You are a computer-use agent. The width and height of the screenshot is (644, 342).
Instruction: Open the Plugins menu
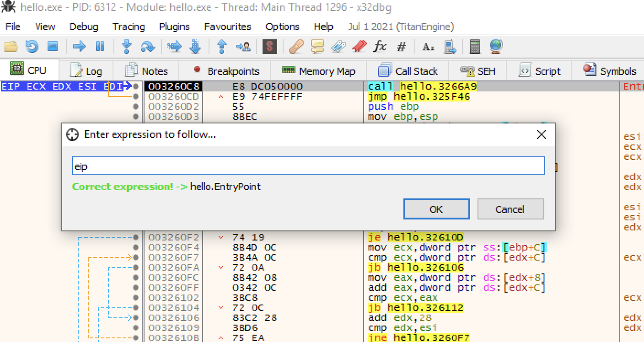[x=174, y=27]
